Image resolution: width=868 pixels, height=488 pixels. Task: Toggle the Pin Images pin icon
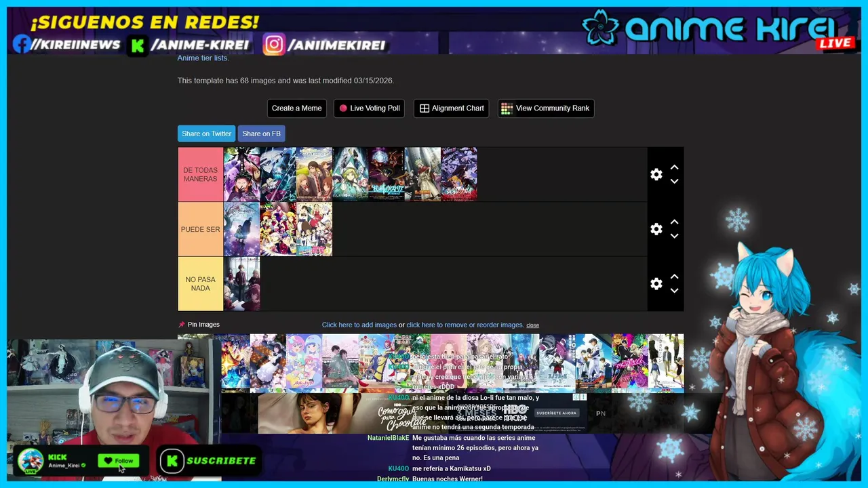pyautogui.click(x=181, y=325)
